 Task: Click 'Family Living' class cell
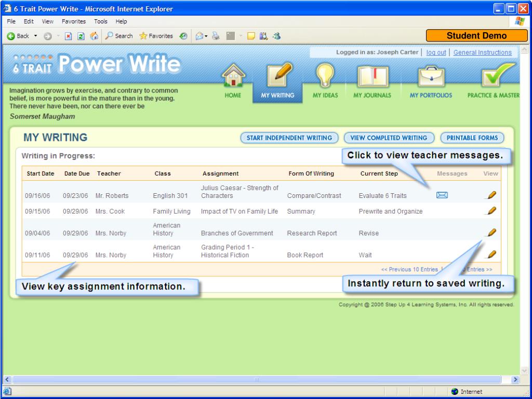(x=171, y=211)
